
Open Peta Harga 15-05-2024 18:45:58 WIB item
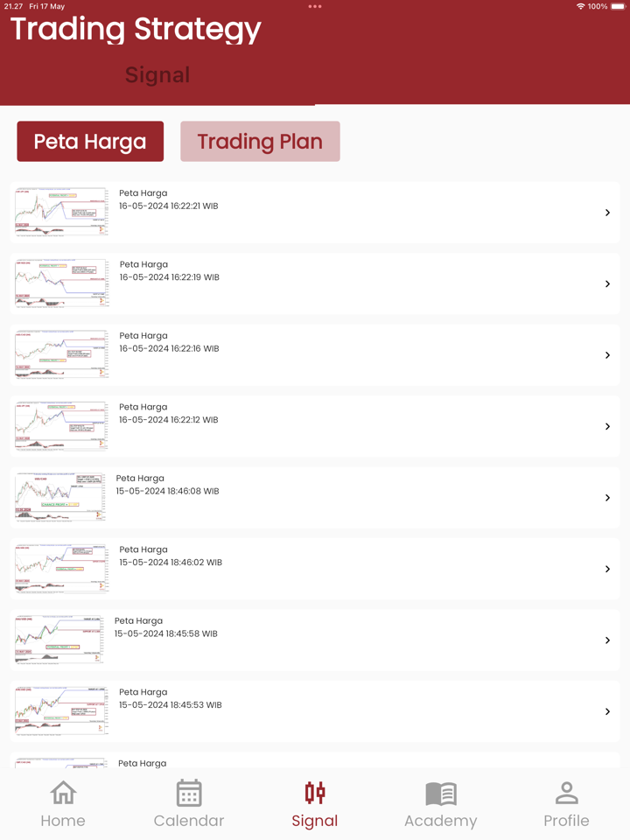(165, 627)
